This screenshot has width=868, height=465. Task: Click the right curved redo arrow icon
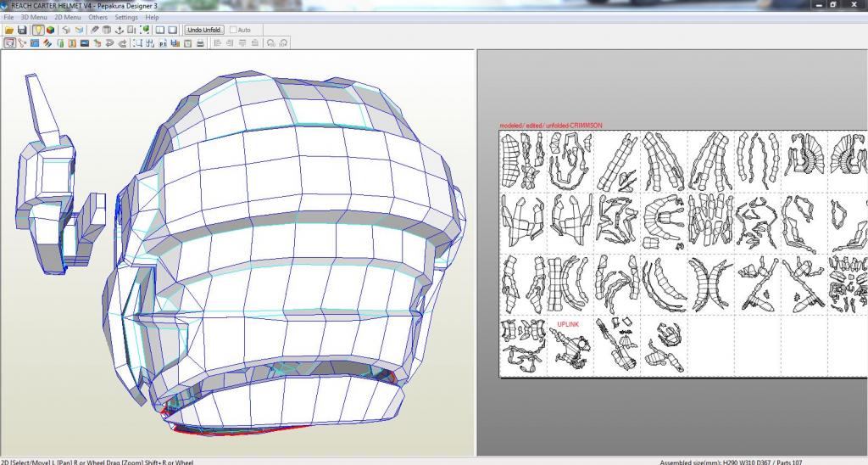(x=122, y=42)
